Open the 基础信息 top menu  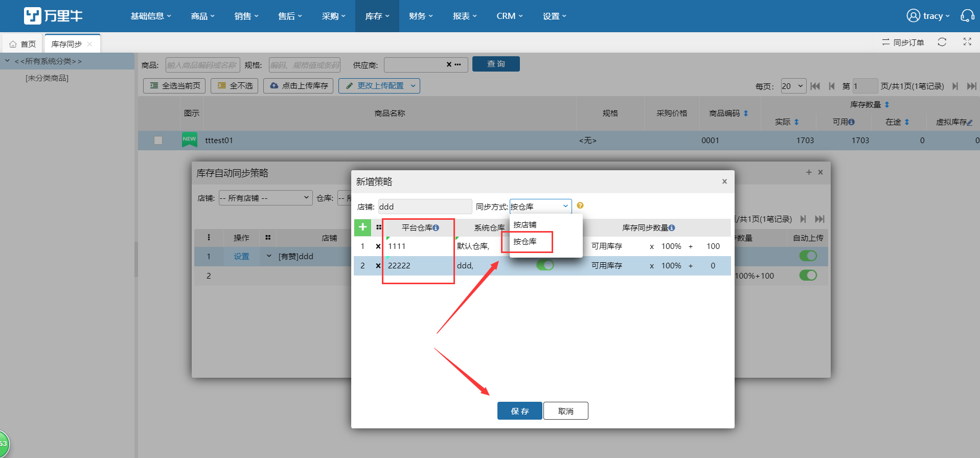coord(151,16)
